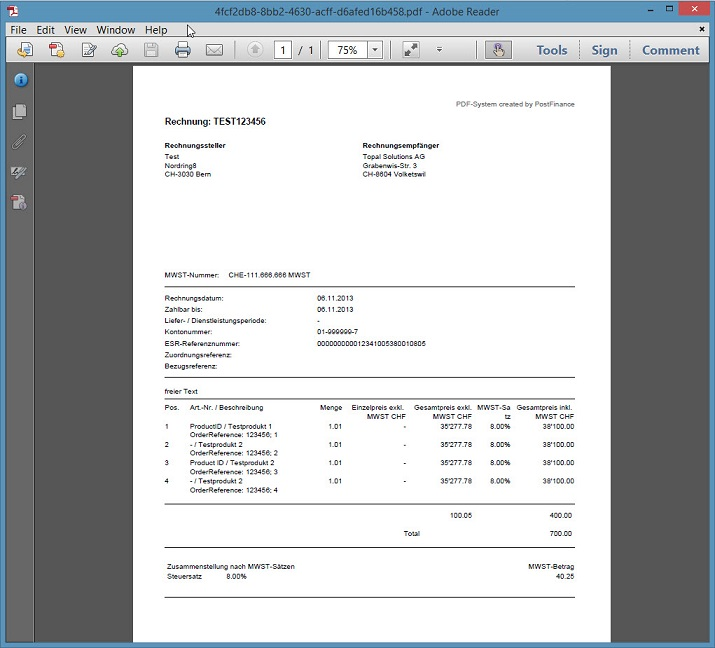The height and width of the screenshot is (648, 715).
Task: Open the Comment pane
Action: tap(670, 50)
